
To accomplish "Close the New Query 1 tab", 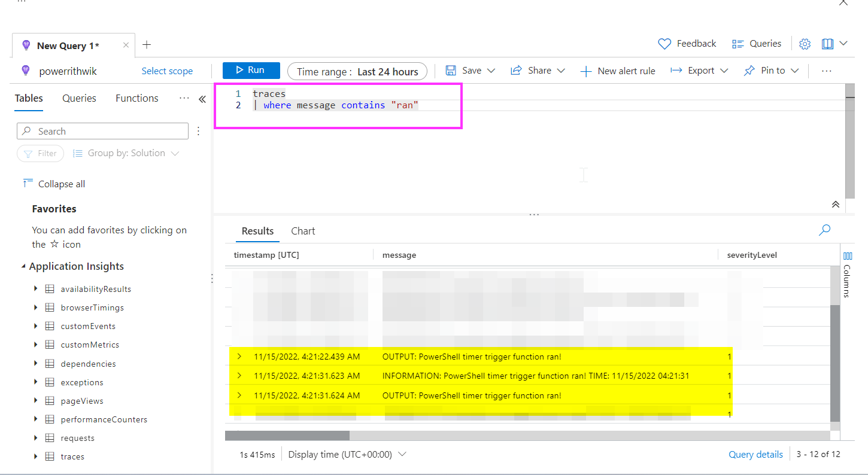I will point(126,45).
